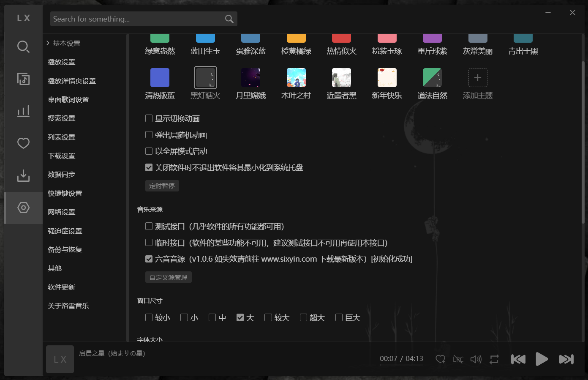The width and height of the screenshot is (588, 380).
Task: Go to 网络设置 section
Action: 62,212
